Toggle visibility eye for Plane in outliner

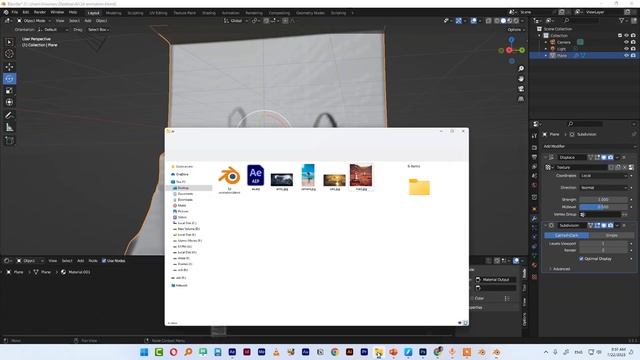626,55
